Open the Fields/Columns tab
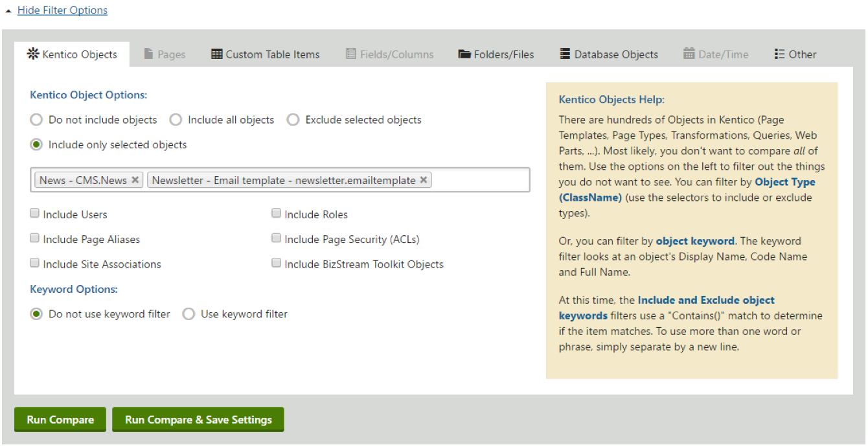Screen dimensions: 868x447 click(390, 54)
